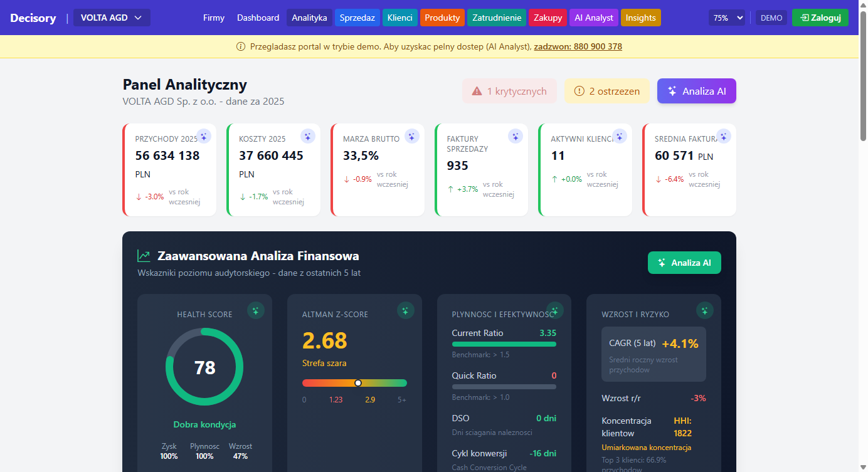Click the Altman Z-Score gradient scale marker
This screenshot has height=472, width=868.
pyautogui.click(x=358, y=383)
